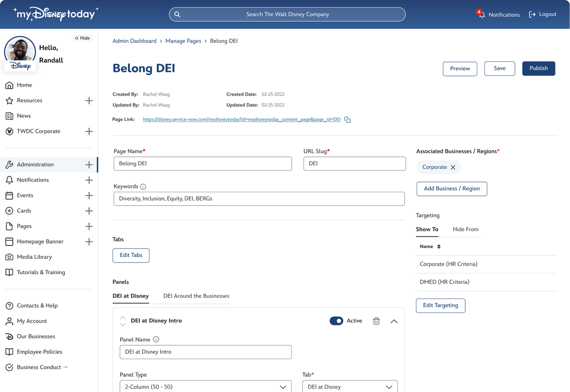The image size is (570, 392).
Task: Expand the Administration sidebar section
Action: click(x=89, y=165)
